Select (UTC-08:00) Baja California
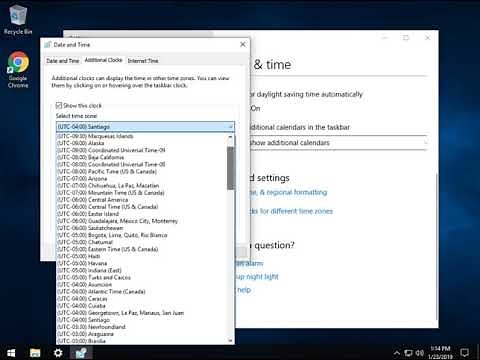 (x=142, y=157)
